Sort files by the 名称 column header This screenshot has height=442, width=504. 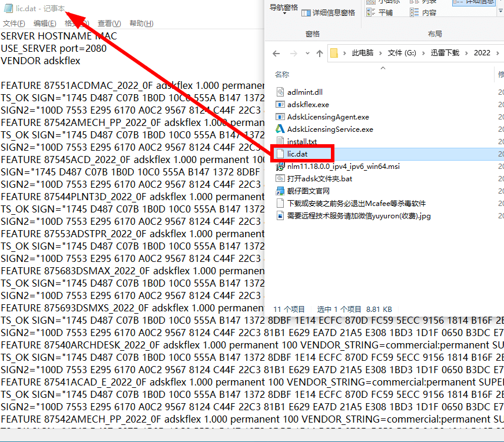(x=282, y=75)
